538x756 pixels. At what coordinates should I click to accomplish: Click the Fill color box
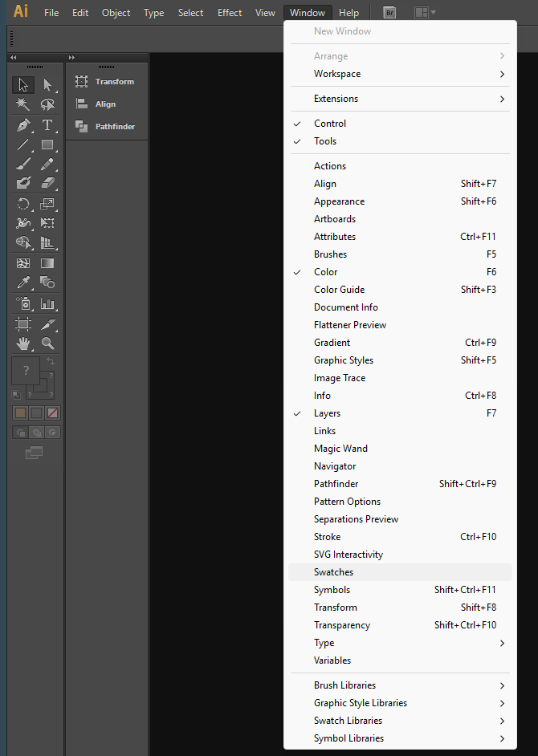click(x=26, y=371)
